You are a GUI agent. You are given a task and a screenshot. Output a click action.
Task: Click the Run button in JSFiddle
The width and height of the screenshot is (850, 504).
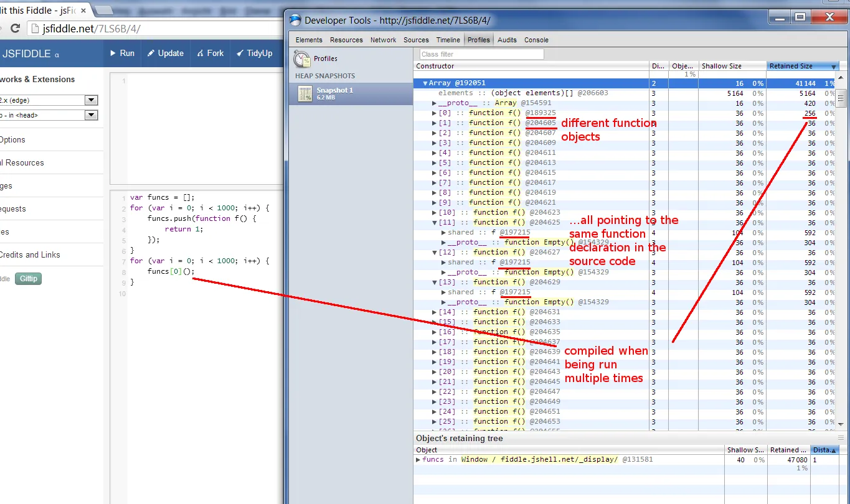click(x=122, y=54)
